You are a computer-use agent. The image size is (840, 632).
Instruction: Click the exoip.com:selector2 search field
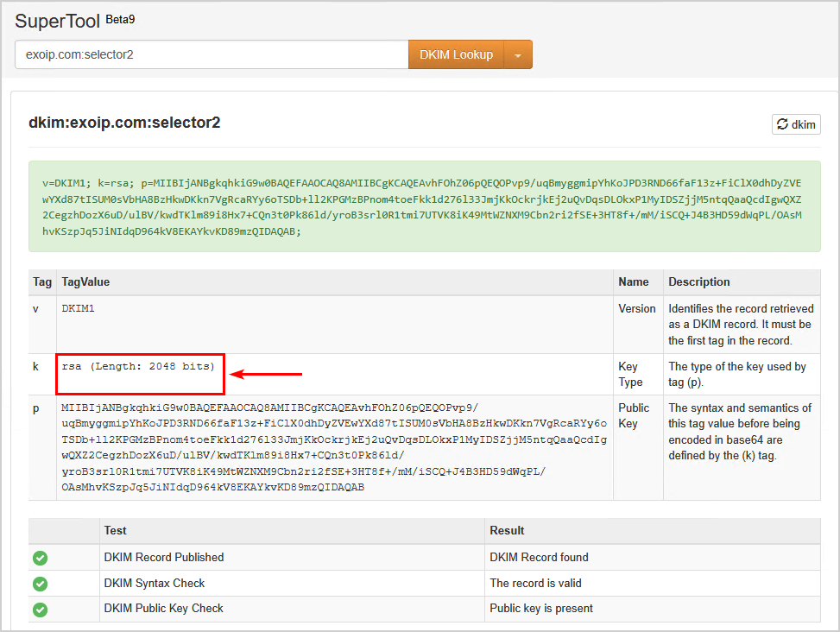pos(211,54)
